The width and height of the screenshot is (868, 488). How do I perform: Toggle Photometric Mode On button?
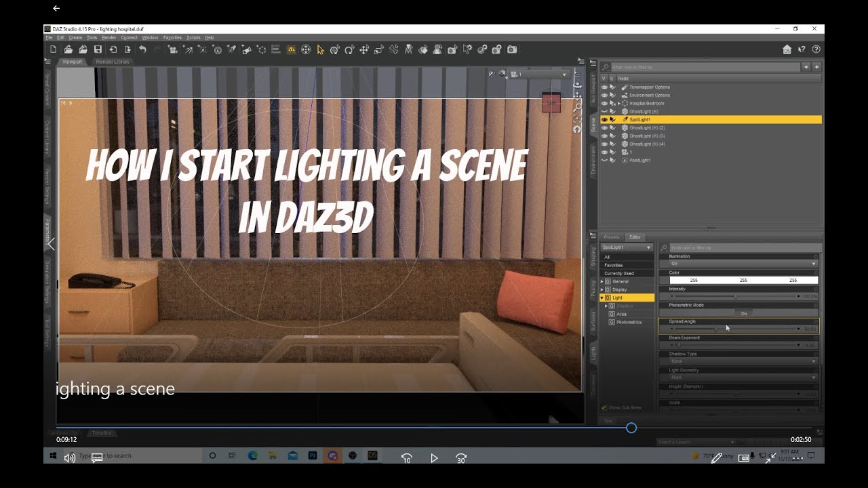pos(744,313)
